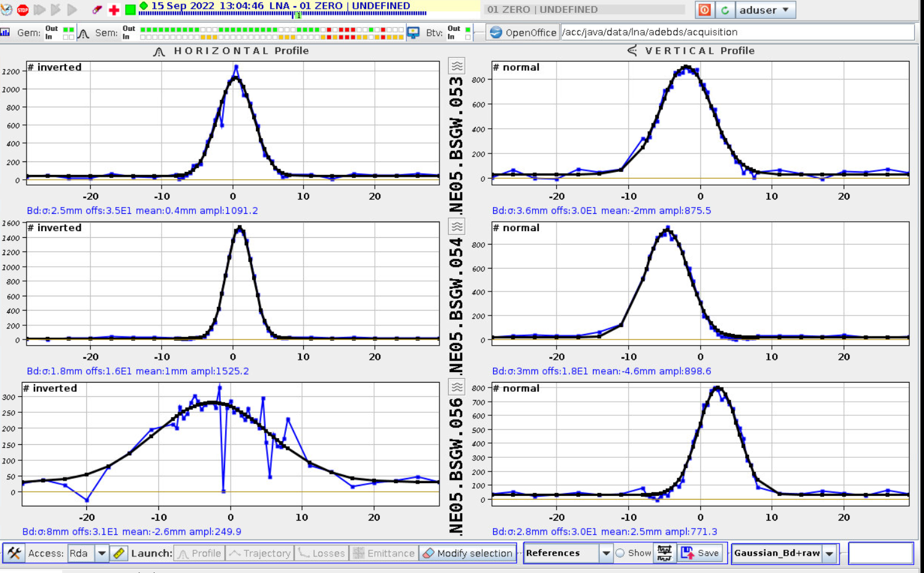Click the expand icon beside NE05.BSGW.054
The height and width of the screenshot is (573, 924).
(457, 226)
